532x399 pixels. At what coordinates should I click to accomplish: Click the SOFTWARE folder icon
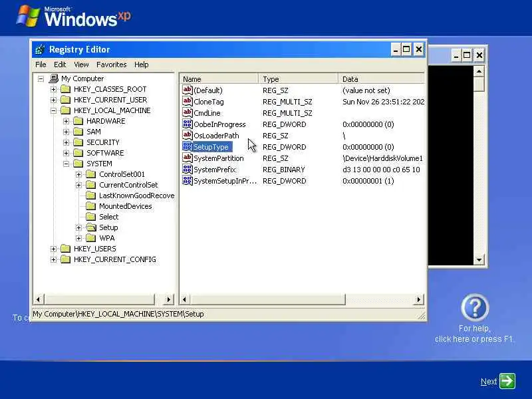(78, 153)
